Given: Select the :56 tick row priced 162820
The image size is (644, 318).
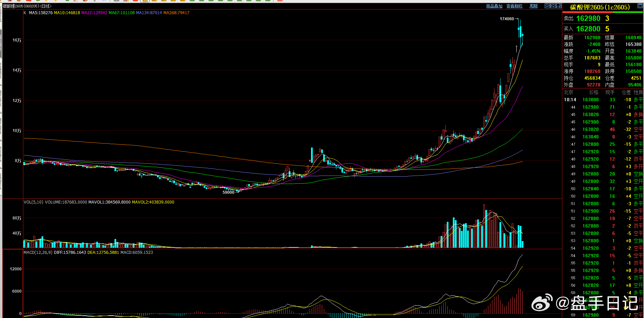Looking at the screenshot, I should point(603,286).
